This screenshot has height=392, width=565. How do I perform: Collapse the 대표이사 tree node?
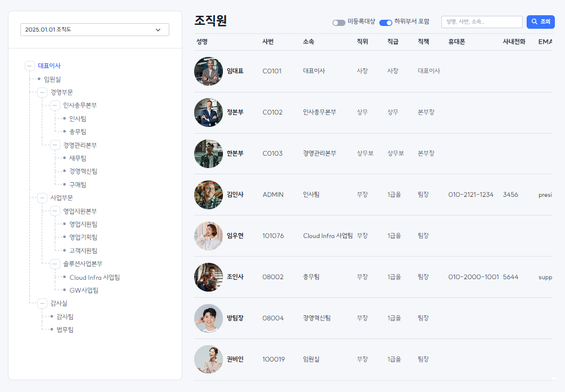pos(30,66)
